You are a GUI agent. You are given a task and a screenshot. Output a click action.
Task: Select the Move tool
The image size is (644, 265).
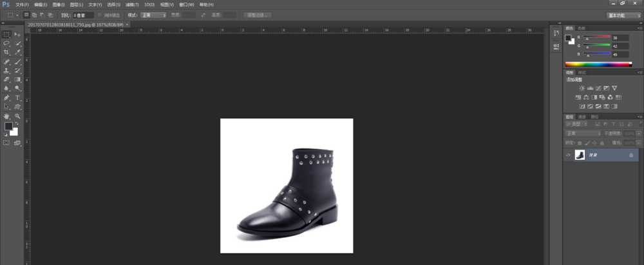[17, 34]
